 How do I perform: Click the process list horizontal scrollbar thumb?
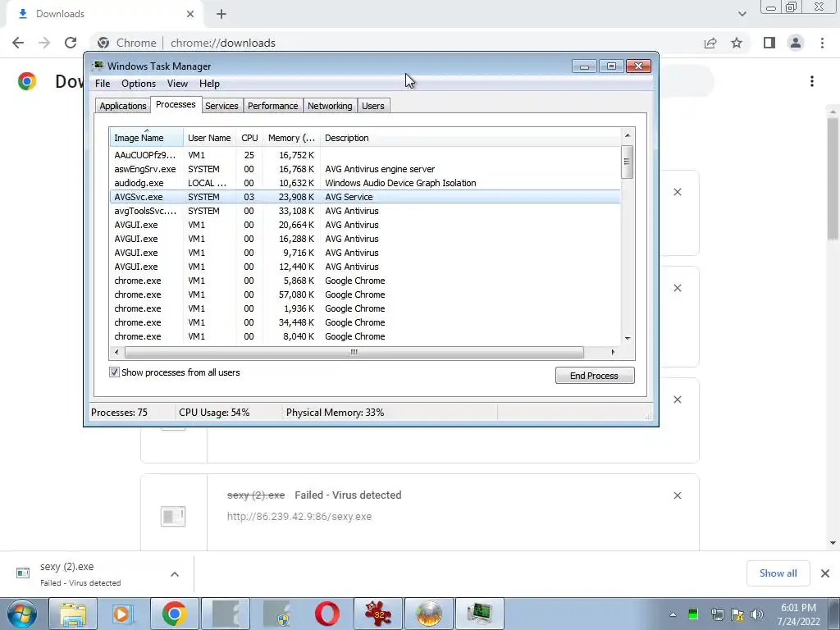[x=354, y=352]
